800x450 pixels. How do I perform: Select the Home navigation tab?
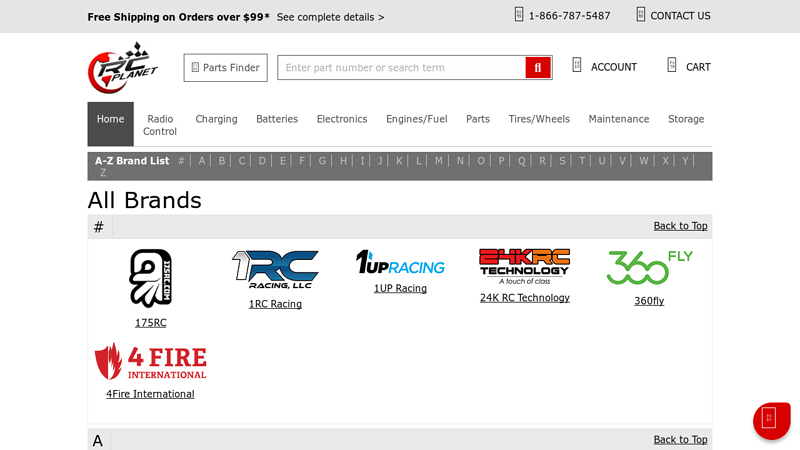coord(111,124)
